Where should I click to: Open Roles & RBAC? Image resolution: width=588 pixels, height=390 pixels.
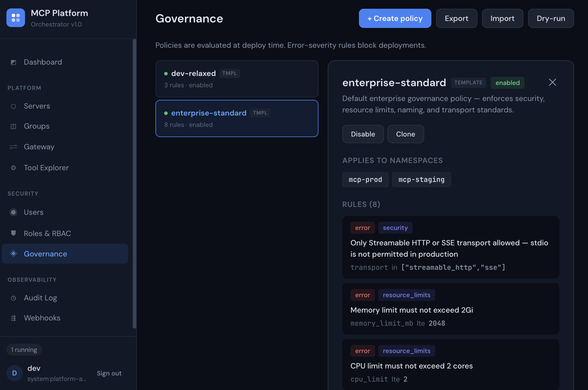tap(65, 233)
